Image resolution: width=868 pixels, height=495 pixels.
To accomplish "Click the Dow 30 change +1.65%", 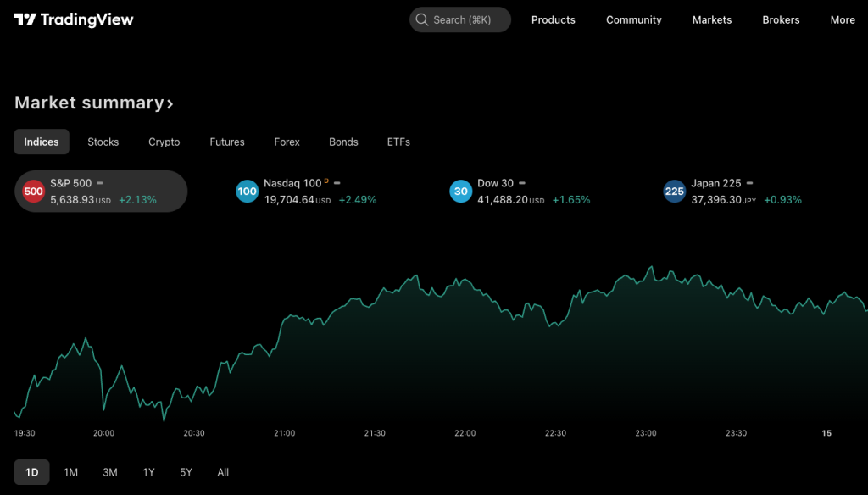I will (571, 200).
